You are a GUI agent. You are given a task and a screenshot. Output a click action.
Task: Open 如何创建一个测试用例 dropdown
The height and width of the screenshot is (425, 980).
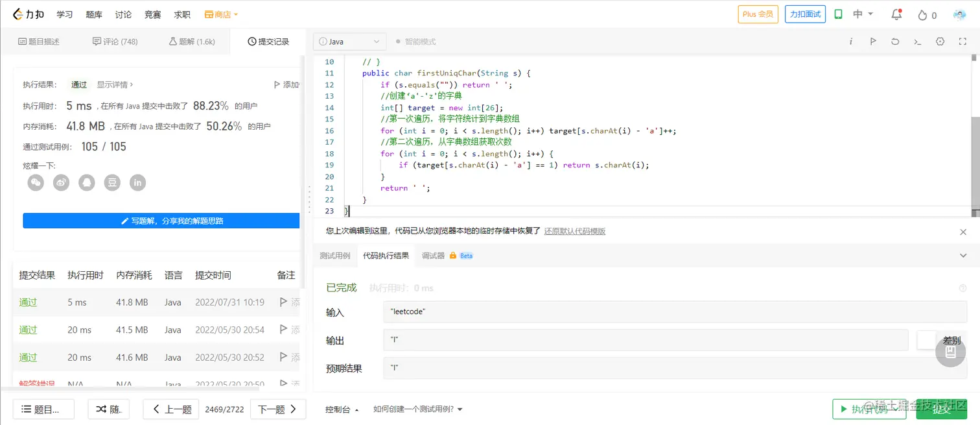click(x=418, y=409)
